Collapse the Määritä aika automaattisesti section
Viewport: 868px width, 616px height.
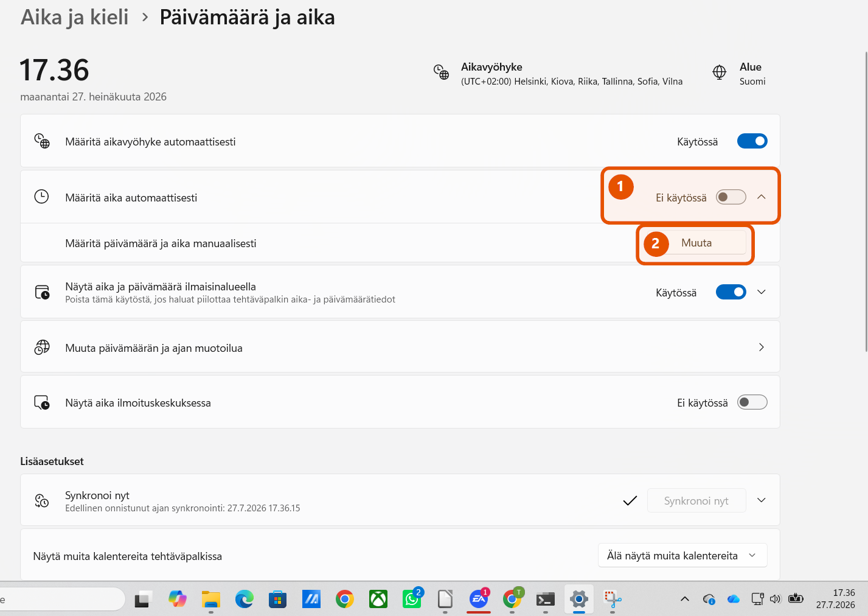(x=762, y=197)
